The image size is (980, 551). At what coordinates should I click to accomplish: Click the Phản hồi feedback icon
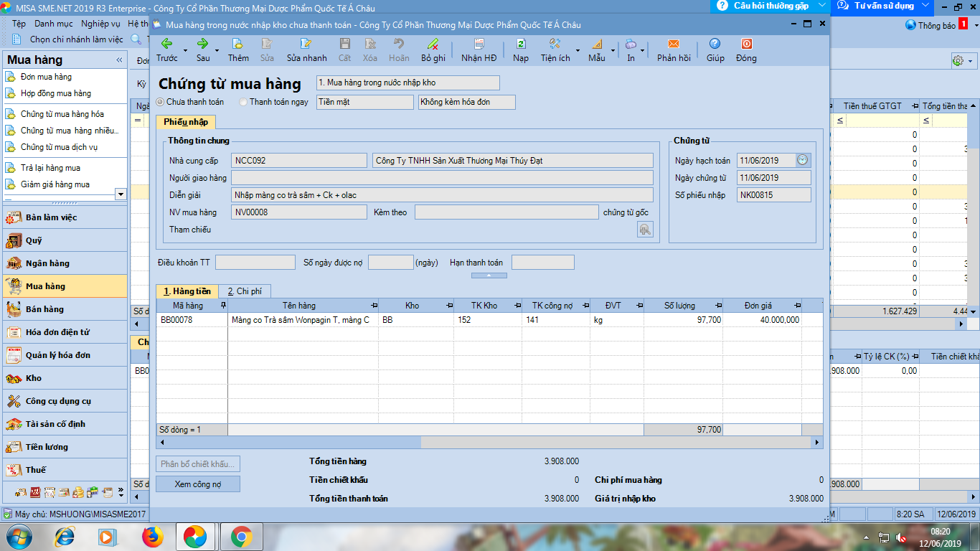point(674,44)
